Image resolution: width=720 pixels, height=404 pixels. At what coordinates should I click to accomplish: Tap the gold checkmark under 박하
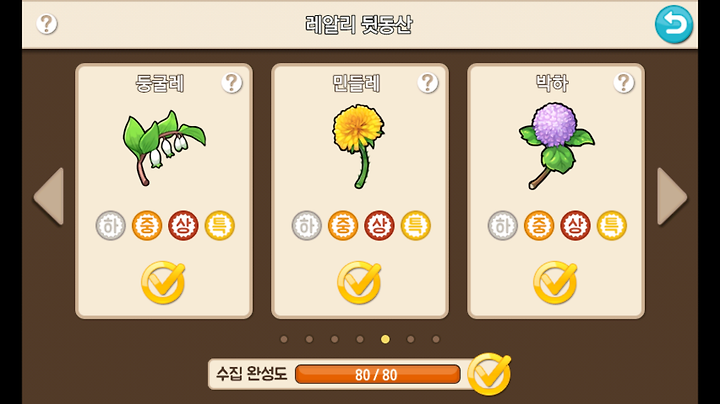[x=555, y=282]
